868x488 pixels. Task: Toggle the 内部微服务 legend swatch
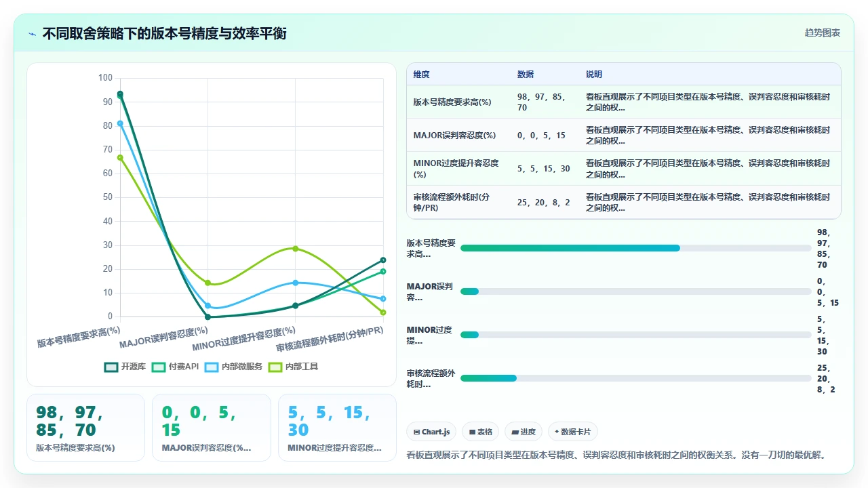[x=212, y=367]
